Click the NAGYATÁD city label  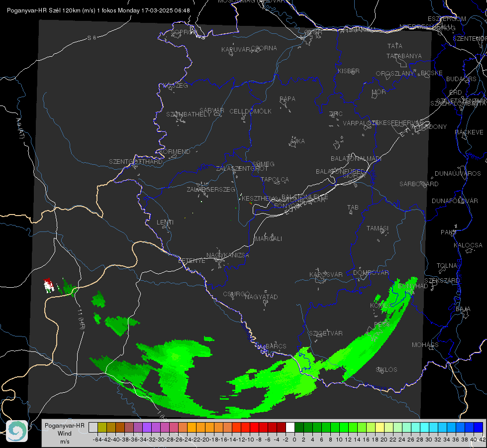tap(261, 297)
